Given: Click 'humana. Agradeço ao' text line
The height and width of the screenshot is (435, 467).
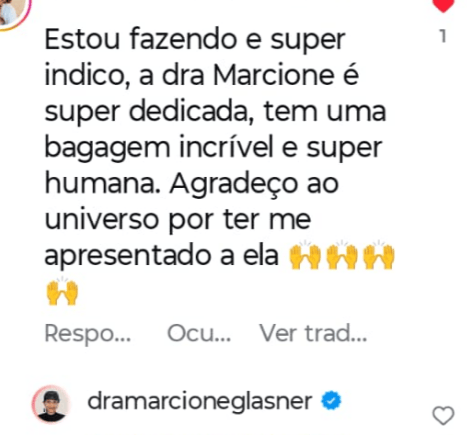Looking at the screenshot, I should click(192, 183).
